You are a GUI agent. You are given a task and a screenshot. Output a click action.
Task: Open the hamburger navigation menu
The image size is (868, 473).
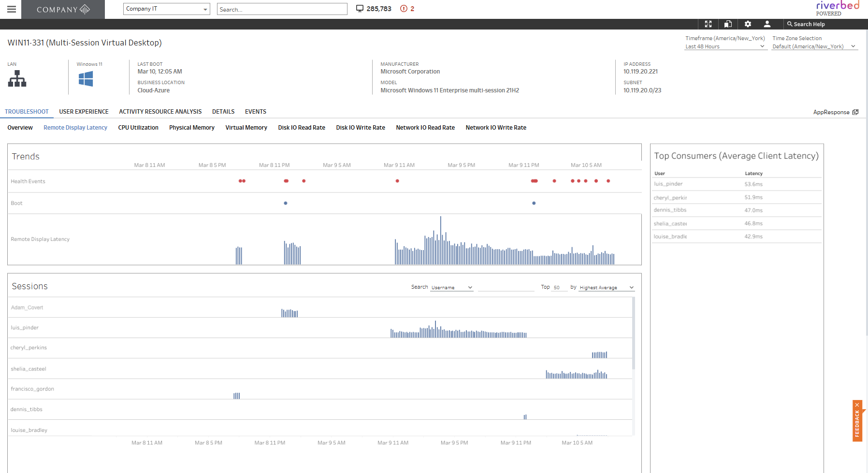pyautogui.click(x=12, y=9)
